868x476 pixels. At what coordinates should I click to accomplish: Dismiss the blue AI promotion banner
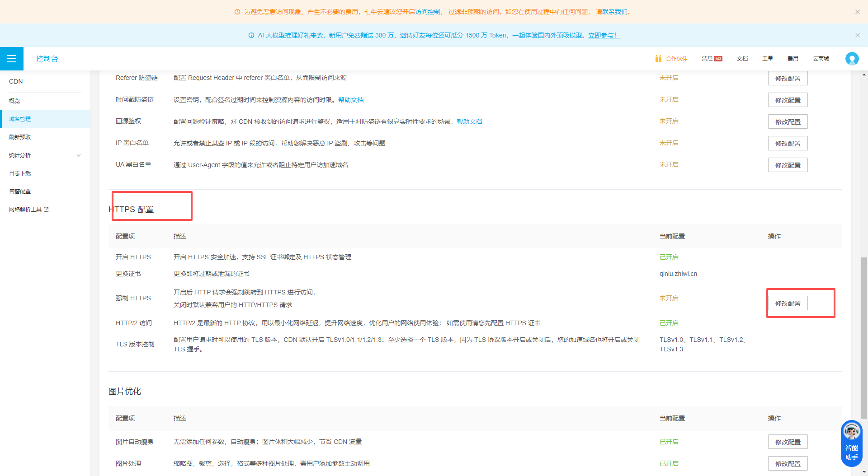[x=857, y=35]
